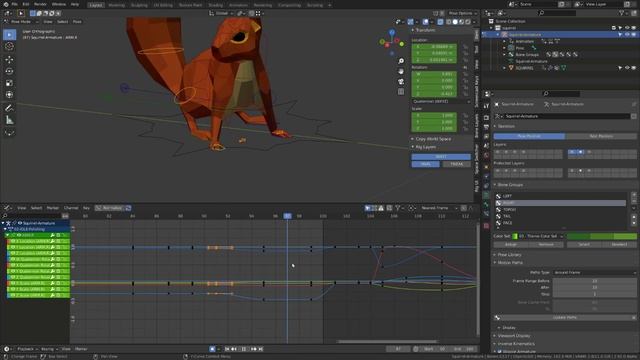The image size is (640, 360).
Task: Toggle eye of X Location channel
Action: [x=13, y=241]
